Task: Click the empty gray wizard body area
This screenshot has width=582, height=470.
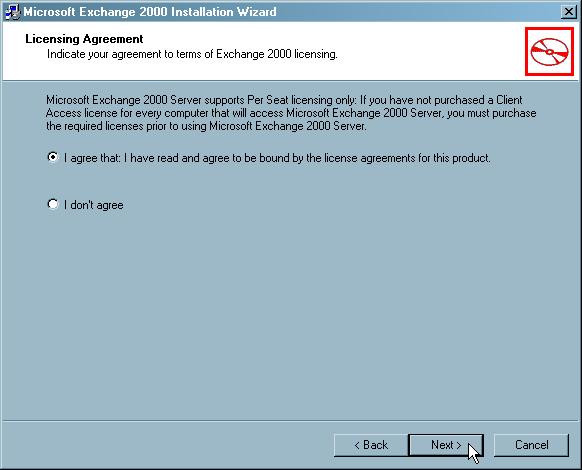Action: [291, 316]
